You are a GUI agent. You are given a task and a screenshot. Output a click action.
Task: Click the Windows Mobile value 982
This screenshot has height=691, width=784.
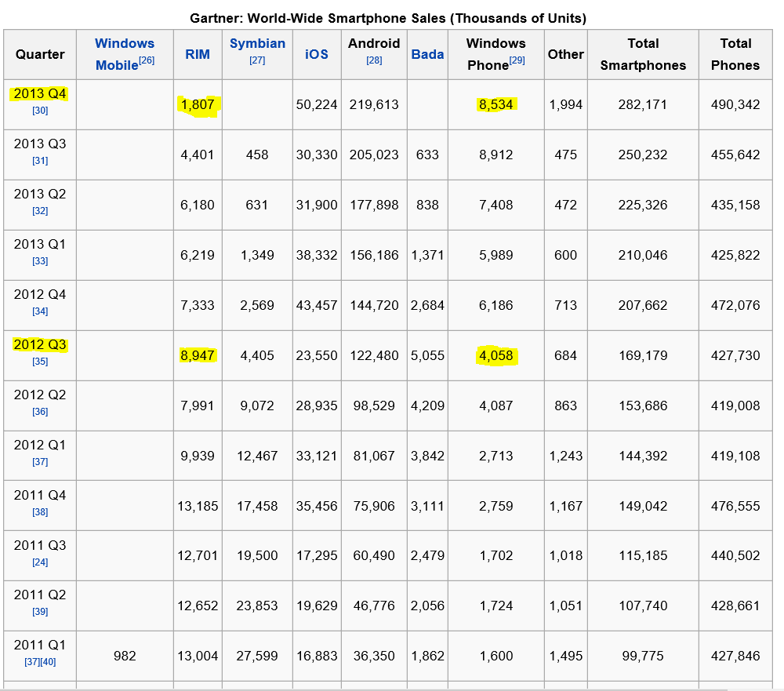(125, 656)
